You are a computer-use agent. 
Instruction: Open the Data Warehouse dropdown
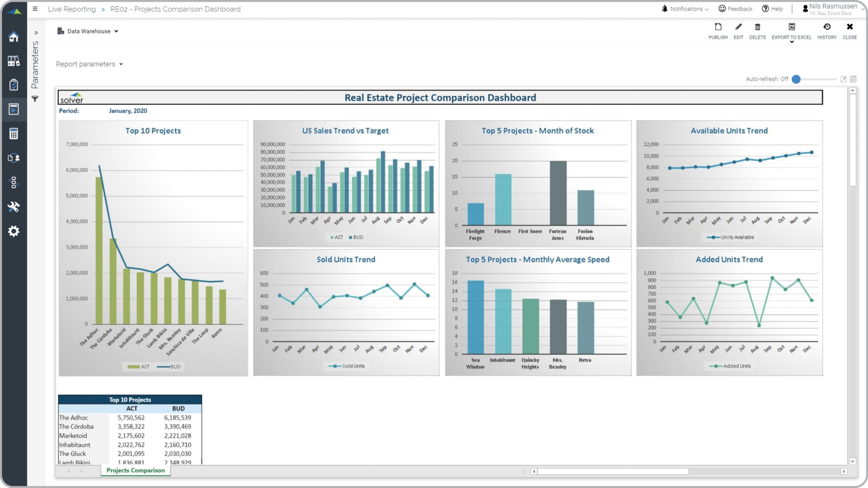tap(88, 31)
